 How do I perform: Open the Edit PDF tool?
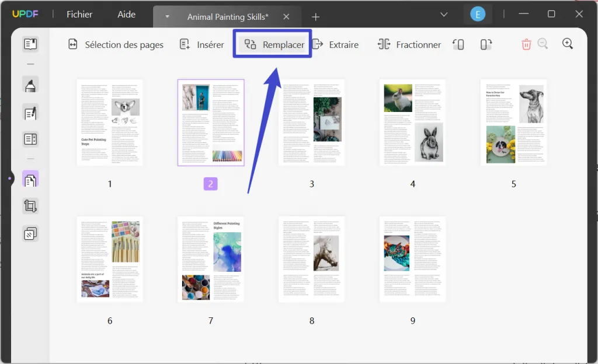(30, 113)
